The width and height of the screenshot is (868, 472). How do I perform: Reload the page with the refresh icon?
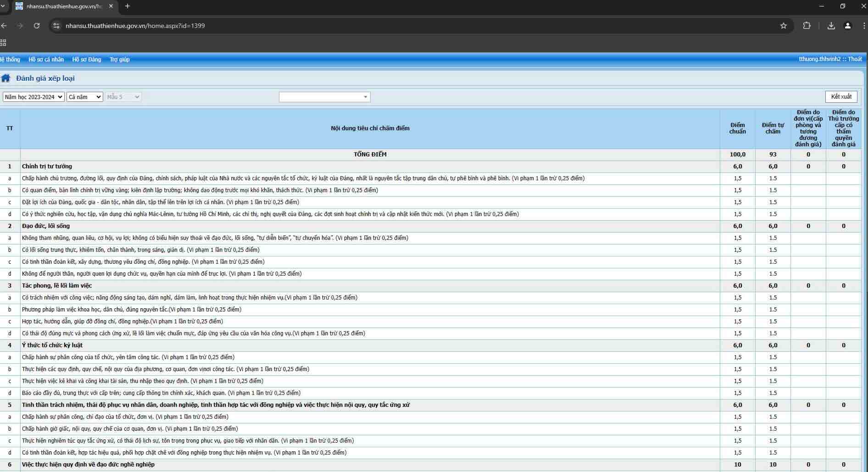(37, 26)
